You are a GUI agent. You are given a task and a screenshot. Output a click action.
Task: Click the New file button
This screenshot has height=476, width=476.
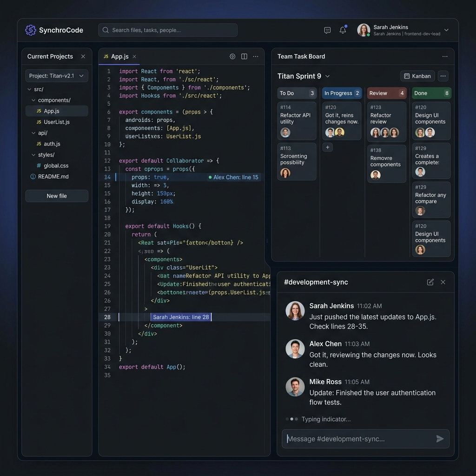[57, 196]
